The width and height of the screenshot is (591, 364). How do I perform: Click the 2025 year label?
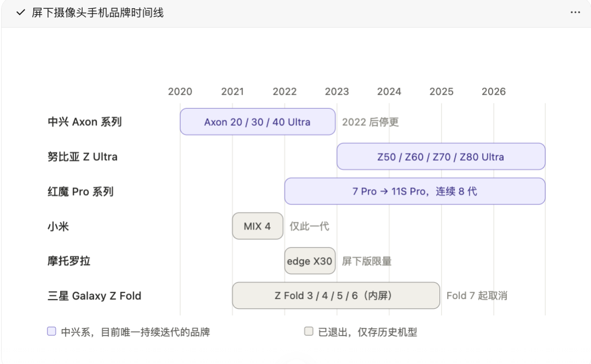coord(442,91)
